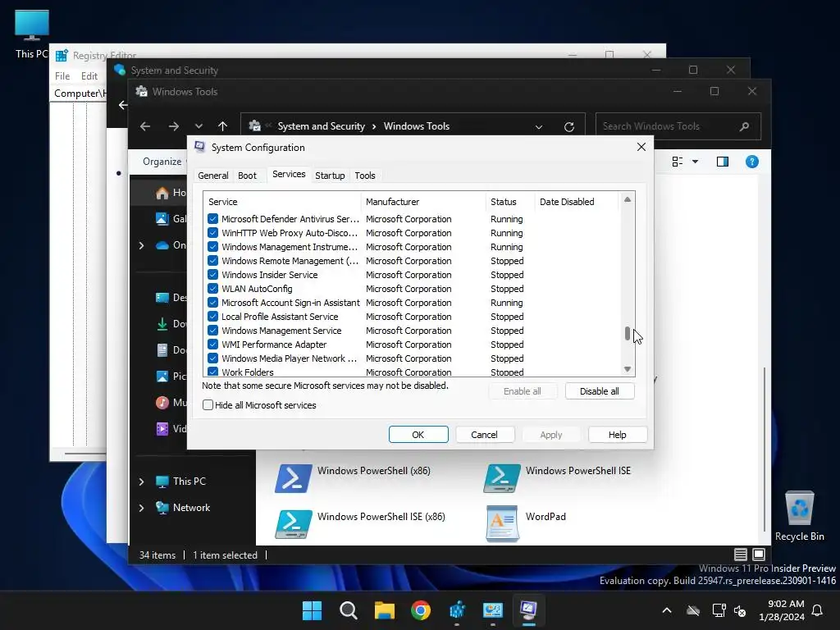This screenshot has height=630, width=840.
Task: Open the Windows Start button
Action: click(312, 610)
